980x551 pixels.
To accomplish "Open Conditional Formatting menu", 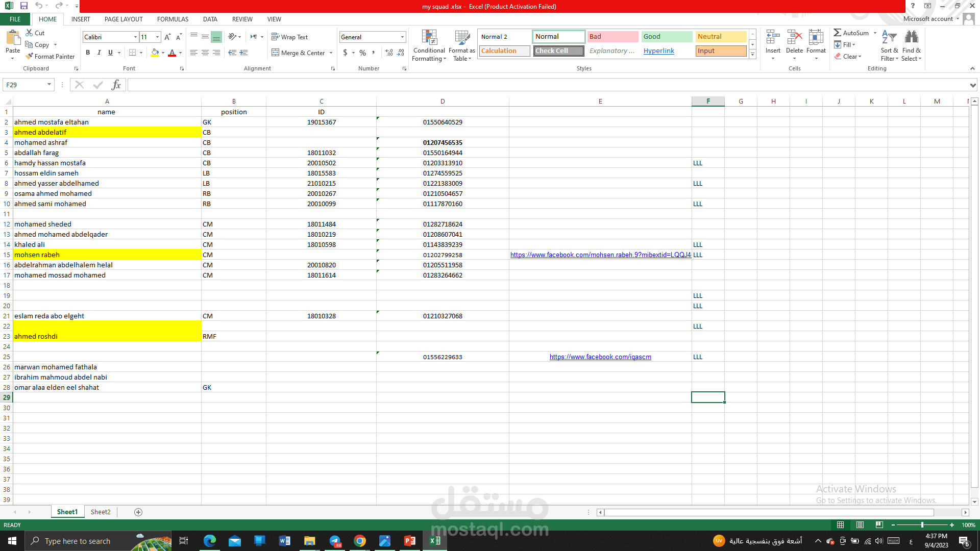I will coord(429,45).
